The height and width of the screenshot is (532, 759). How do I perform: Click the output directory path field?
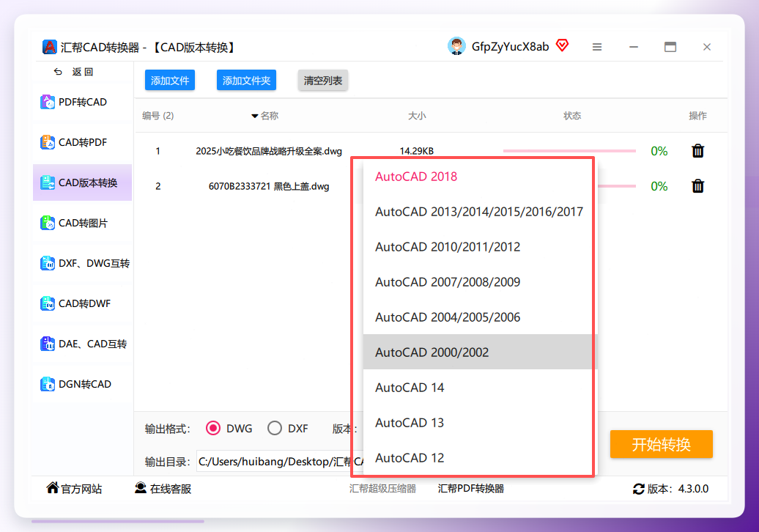(281, 462)
